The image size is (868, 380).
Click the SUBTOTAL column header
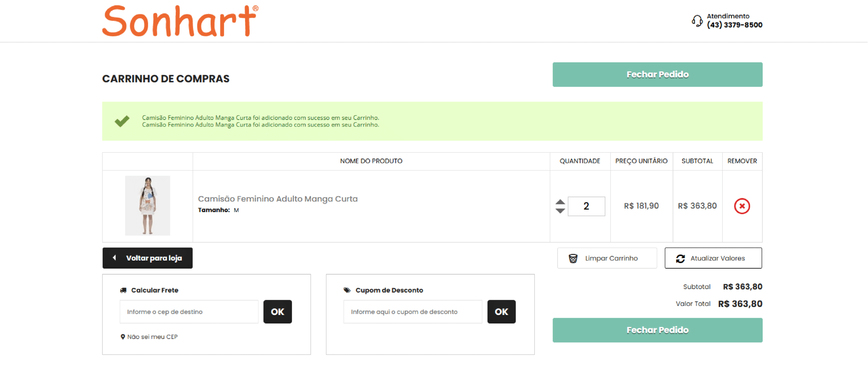point(697,161)
